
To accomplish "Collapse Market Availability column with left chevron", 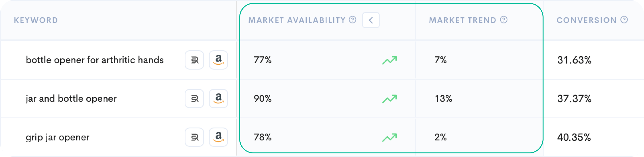I will [x=371, y=20].
